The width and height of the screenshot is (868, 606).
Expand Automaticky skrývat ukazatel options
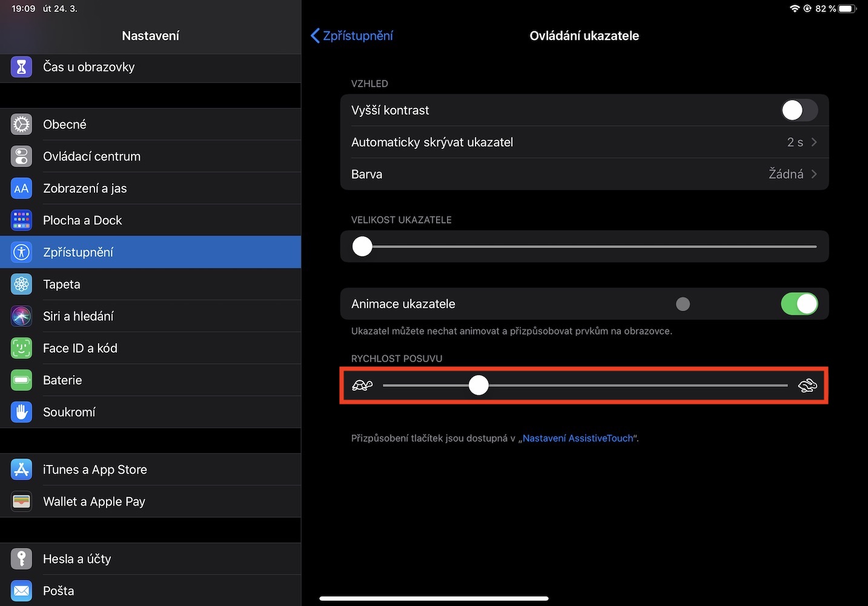click(x=584, y=142)
